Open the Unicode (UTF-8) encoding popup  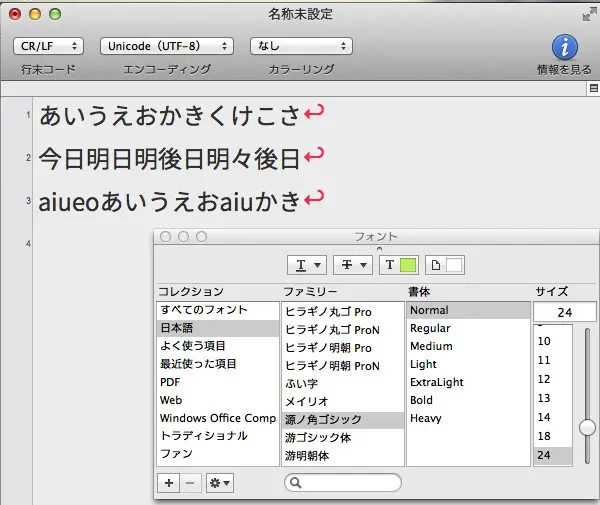[167, 46]
